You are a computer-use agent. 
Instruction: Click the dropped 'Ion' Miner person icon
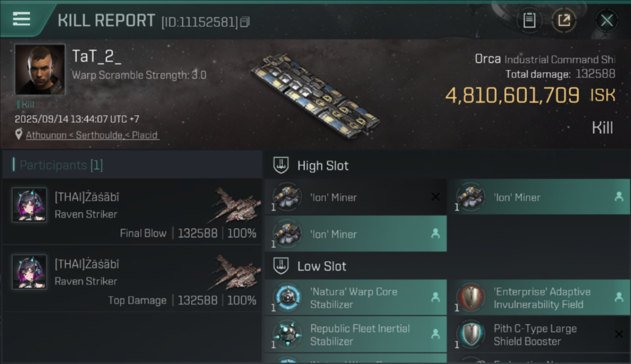[x=618, y=197]
